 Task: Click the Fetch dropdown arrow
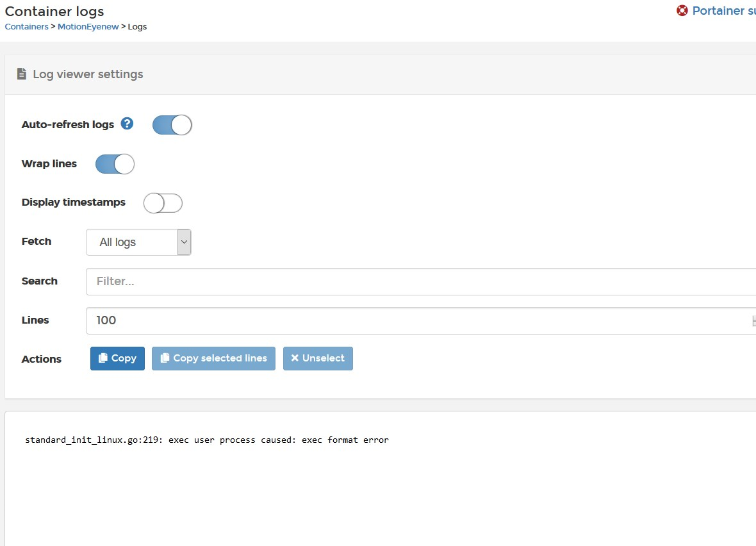click(x=185, y=242)
